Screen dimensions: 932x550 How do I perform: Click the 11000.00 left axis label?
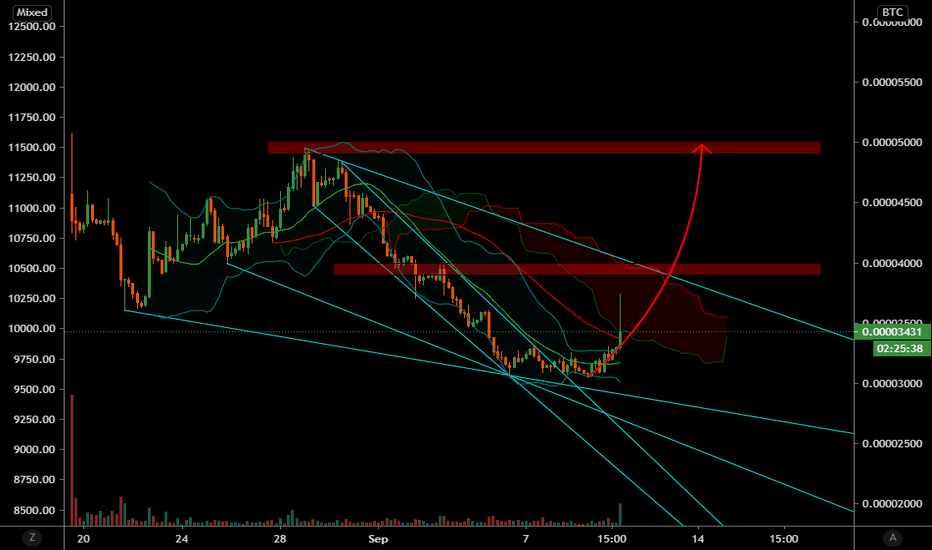coord(32,208)
